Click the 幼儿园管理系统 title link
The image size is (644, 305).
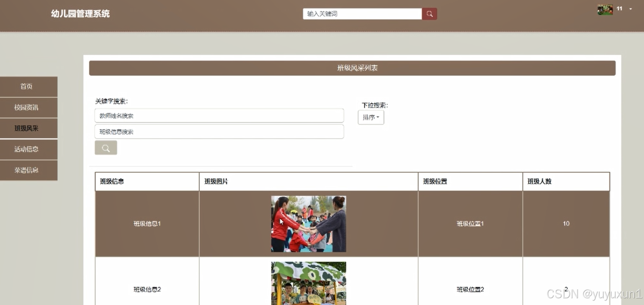(80, 14)
